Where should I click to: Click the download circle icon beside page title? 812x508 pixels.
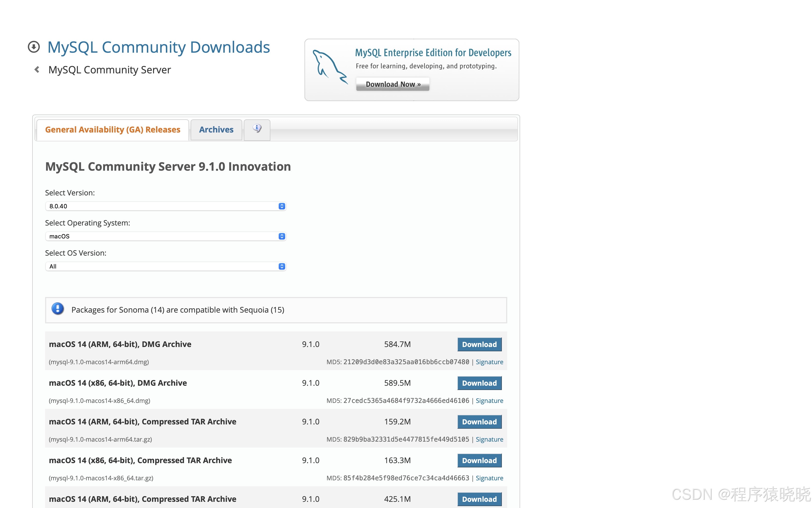[34, 47]
